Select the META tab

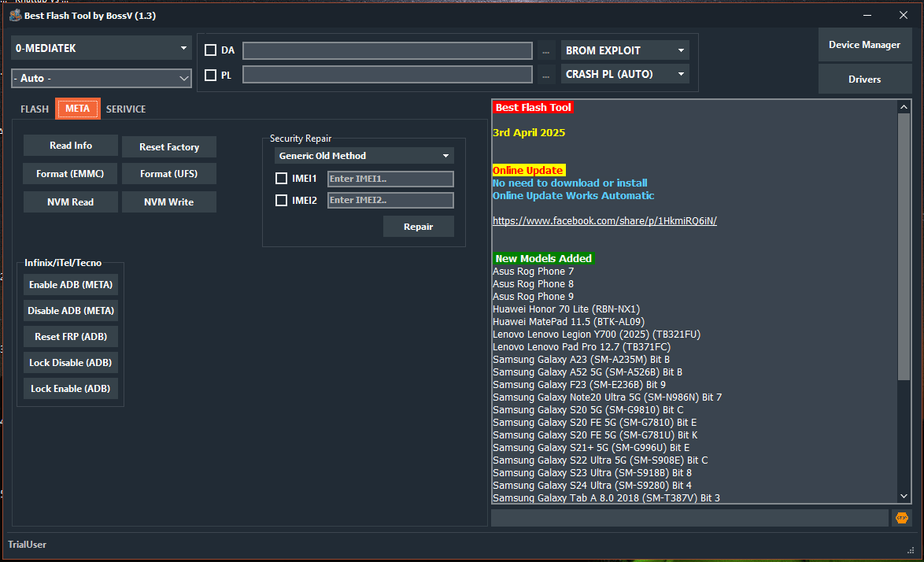point(78,109)
